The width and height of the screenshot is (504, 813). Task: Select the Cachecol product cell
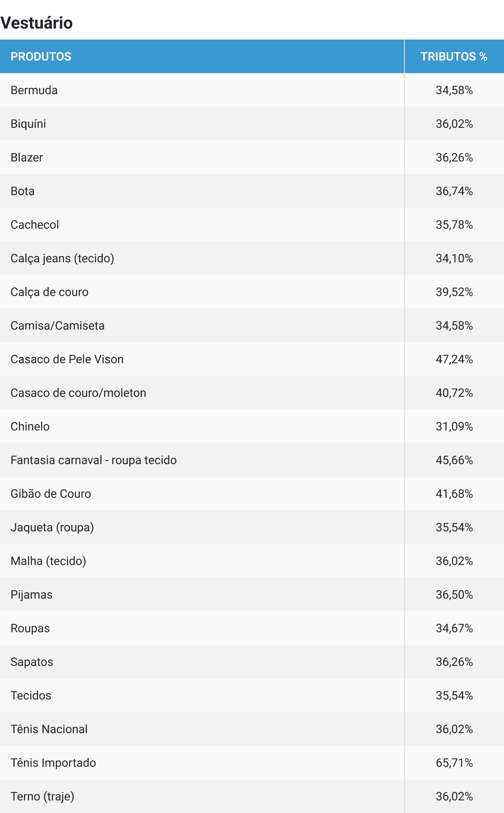click(35, 225)
